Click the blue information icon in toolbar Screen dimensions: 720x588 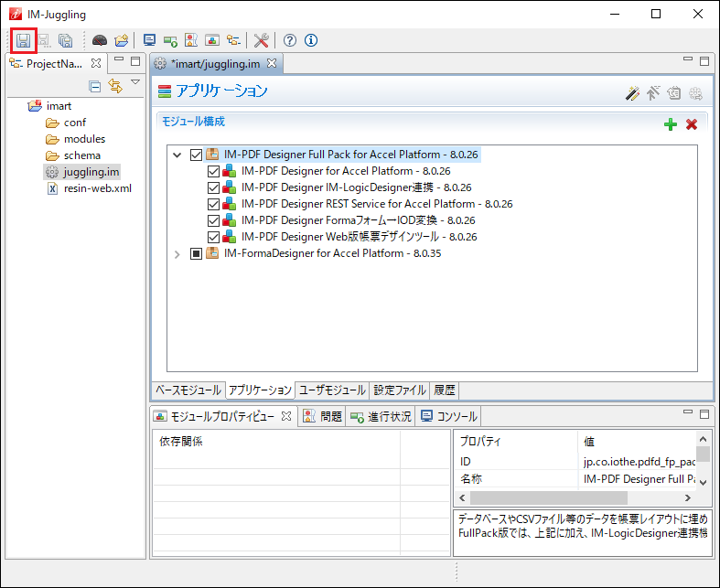point(311,40)
